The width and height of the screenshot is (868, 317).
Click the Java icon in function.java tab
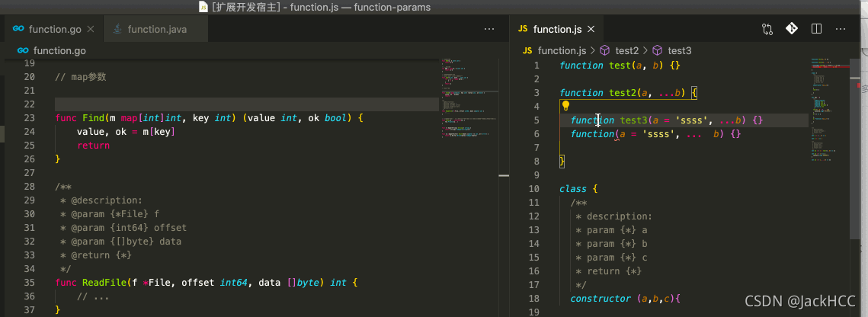click(117, 29)
